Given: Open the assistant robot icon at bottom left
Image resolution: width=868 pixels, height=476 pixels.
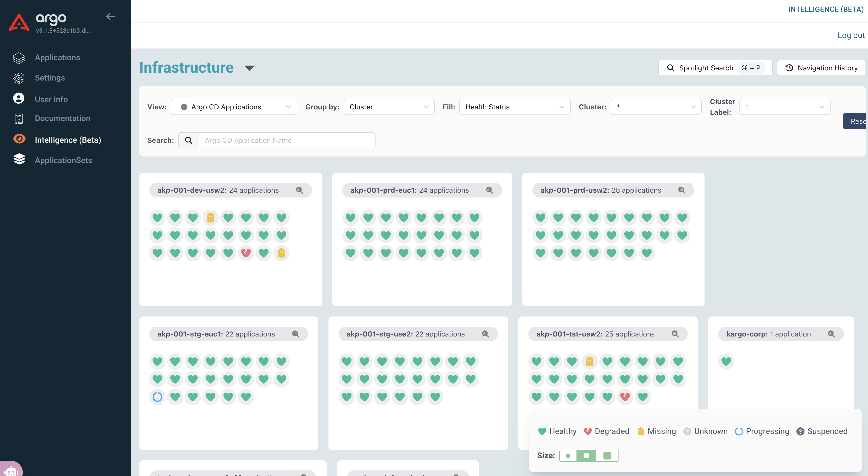Looking at the screenshot, I should click(x=11, y=471).
